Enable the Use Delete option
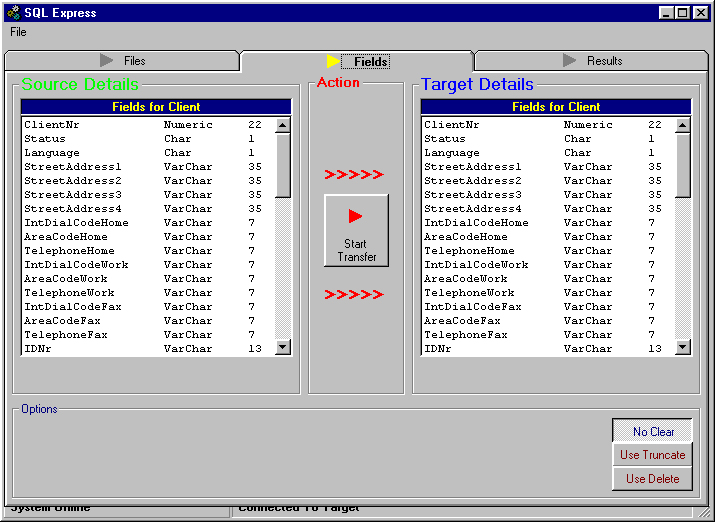The height and width of the screenshot is (522, 715). [653, 479]
